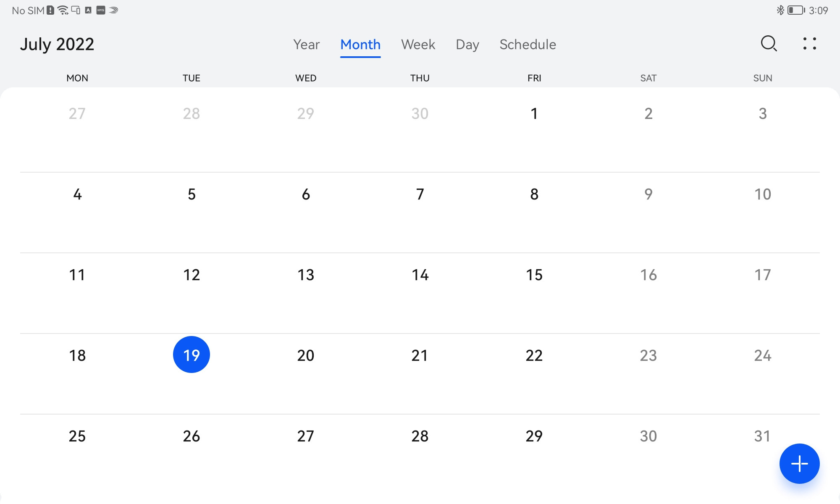Select greyed-out June 28 date
840x504 pixels.
[192, 113]
